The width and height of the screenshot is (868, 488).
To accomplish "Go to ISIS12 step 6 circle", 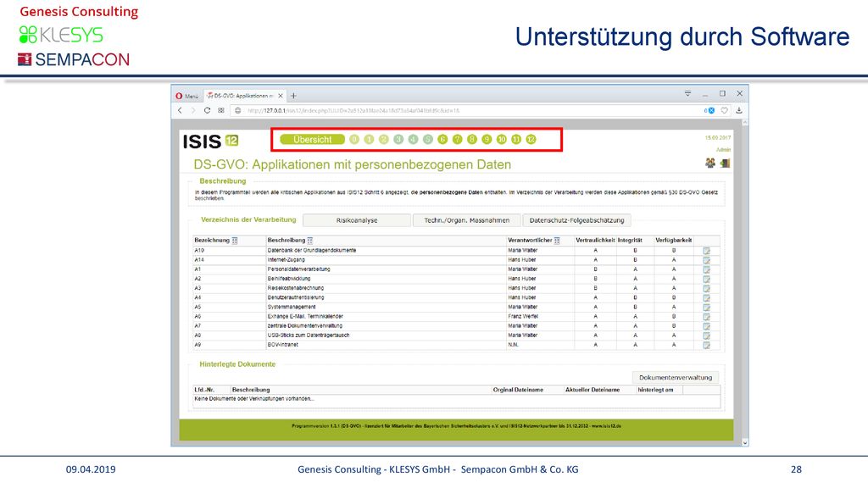I will click(x=442, y=140).
